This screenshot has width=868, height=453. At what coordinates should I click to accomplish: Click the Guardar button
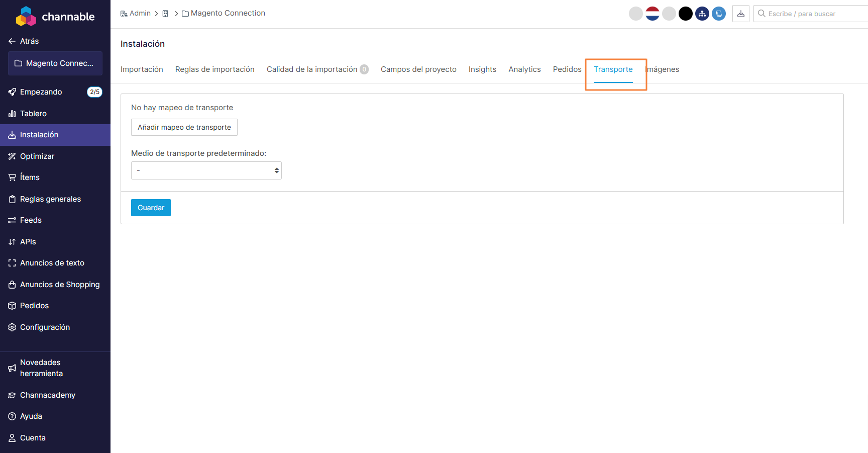coord(151,208)
